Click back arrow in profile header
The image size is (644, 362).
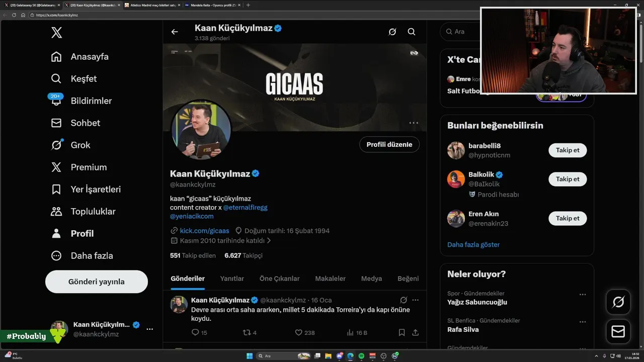click(x=175, y=32)
